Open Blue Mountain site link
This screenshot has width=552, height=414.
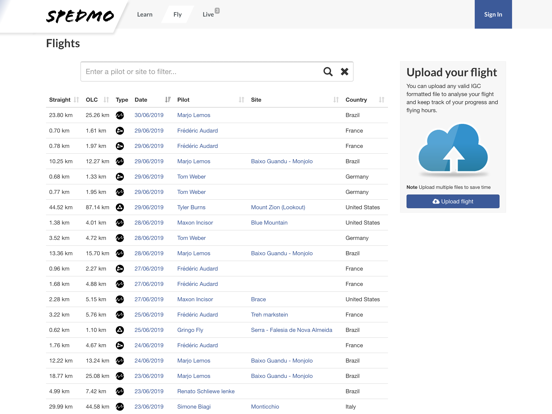pyautogui.click(x=269, y=222)
